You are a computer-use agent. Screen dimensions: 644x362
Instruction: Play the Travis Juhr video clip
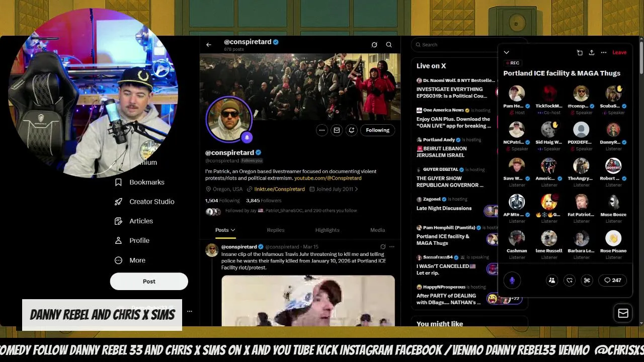308,301
